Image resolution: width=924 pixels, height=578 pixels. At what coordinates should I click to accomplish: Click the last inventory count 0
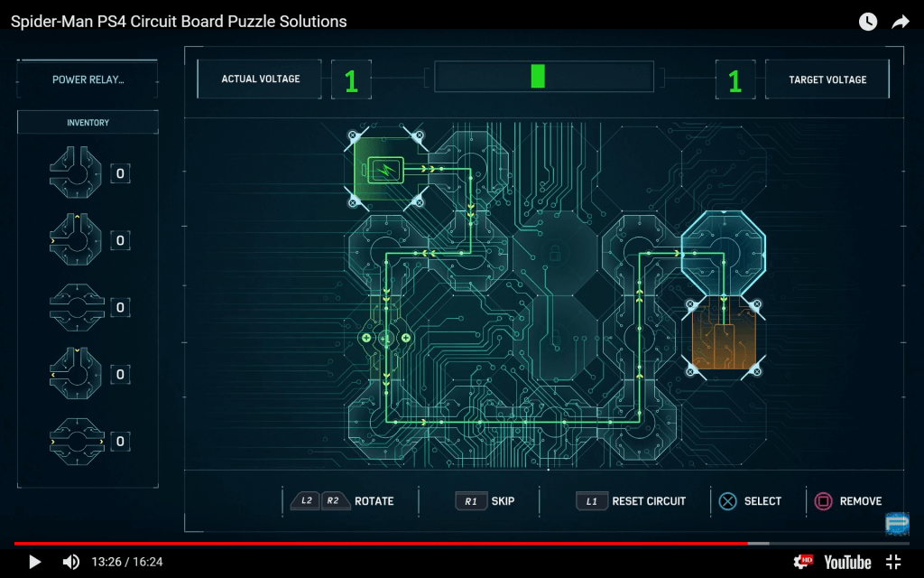[120, 441]
